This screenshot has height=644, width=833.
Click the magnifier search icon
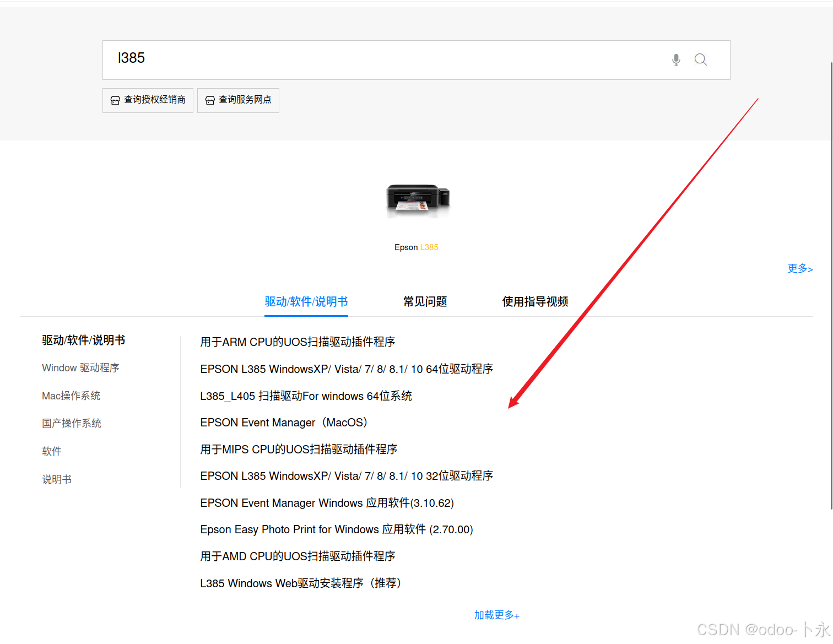pyautogui.click(x=701, y=59)
